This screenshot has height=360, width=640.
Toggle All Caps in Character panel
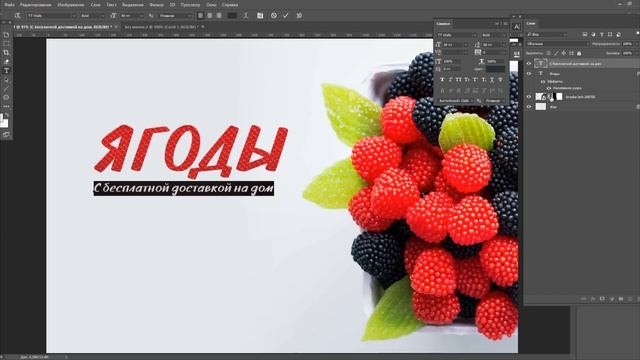(x=458, y=80)
